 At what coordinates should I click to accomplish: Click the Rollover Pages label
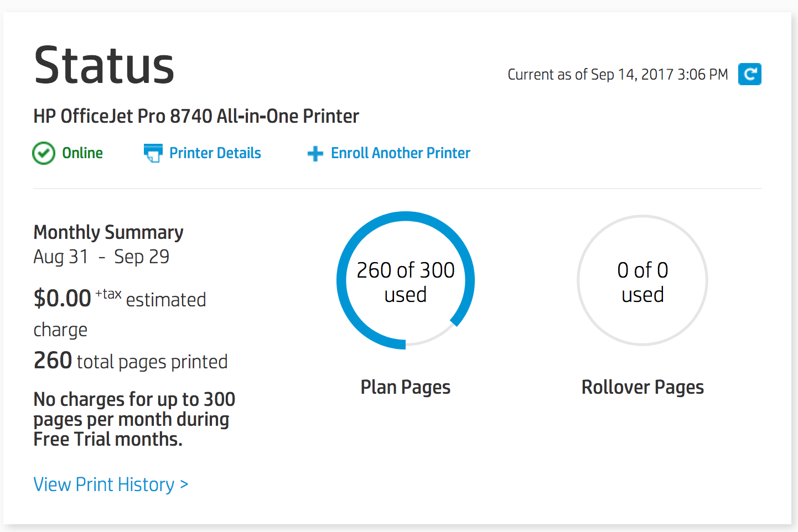642,388
